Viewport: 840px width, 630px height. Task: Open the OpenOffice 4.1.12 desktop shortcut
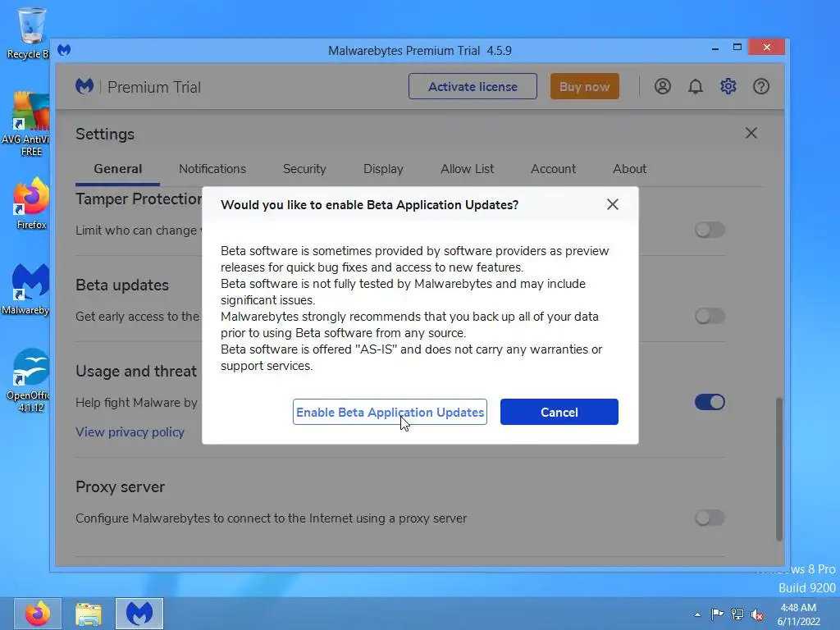(29, 381)
